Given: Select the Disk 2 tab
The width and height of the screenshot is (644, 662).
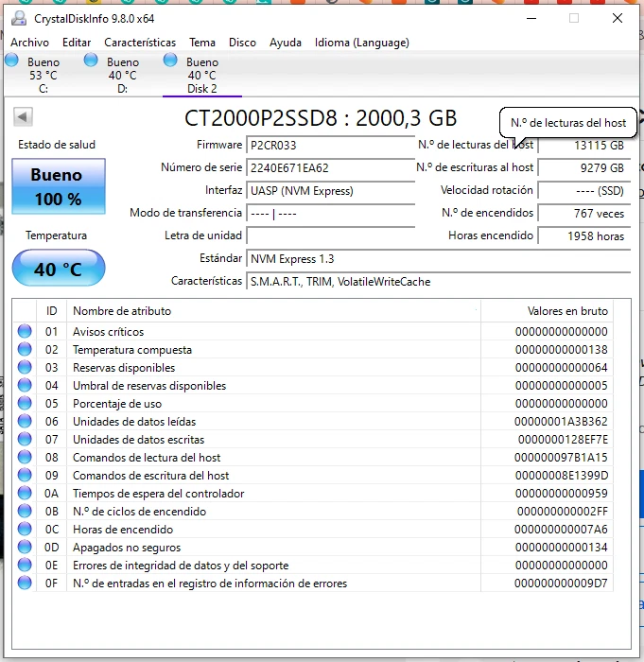Looking at the screenshot, I should (x=201, y=75).
